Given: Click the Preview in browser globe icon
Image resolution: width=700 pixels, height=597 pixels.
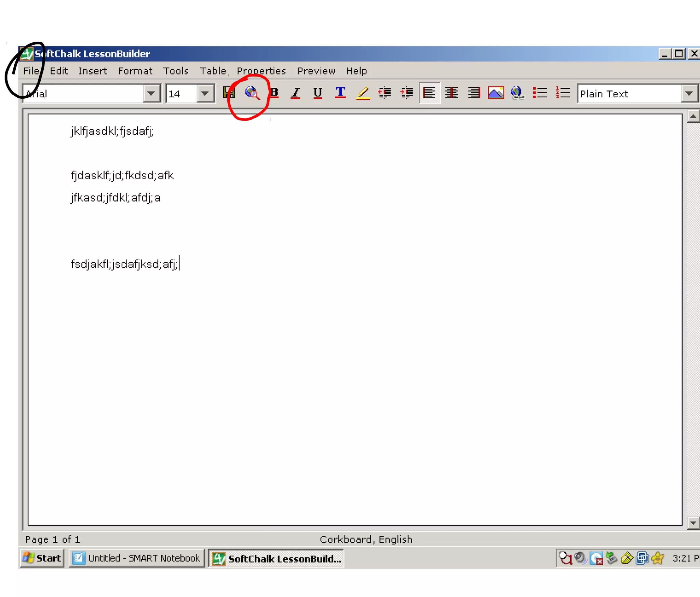Looking at the screenshot, I should (252, 93).
